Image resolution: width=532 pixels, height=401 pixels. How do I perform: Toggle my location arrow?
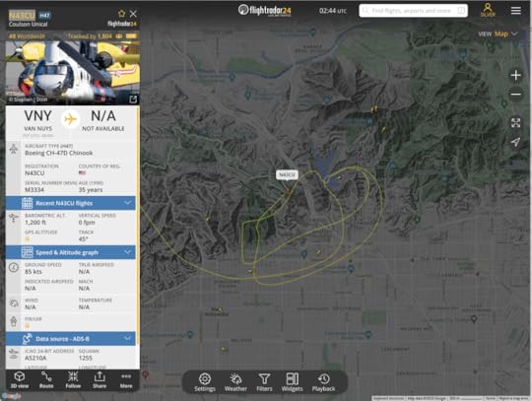[515, 142]
